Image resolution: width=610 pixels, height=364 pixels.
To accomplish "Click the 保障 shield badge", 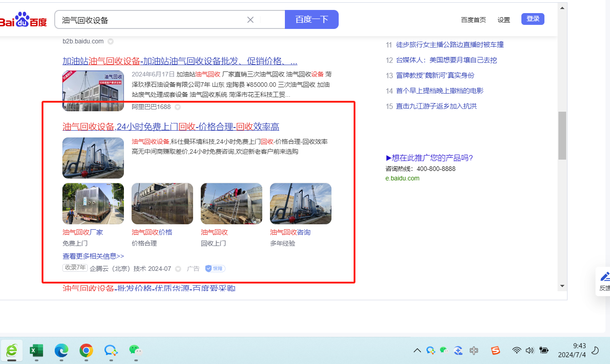I will click(215, 269).
